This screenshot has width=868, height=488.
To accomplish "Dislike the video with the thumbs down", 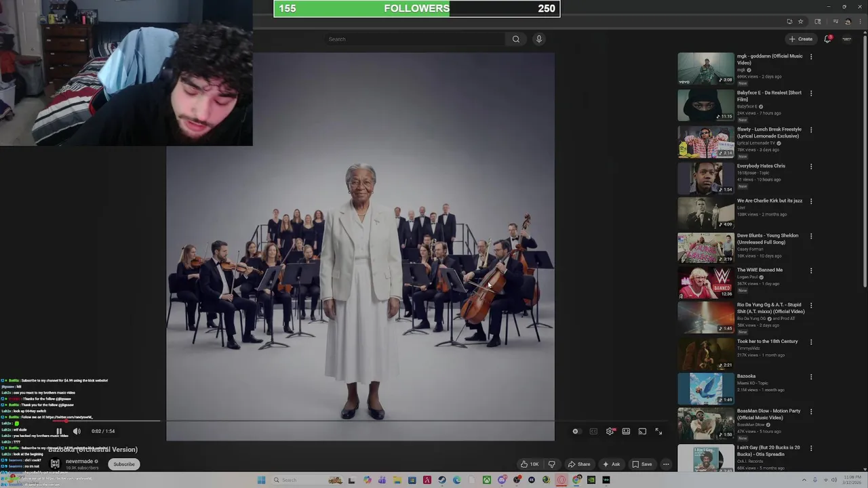I will coord(551,464).
